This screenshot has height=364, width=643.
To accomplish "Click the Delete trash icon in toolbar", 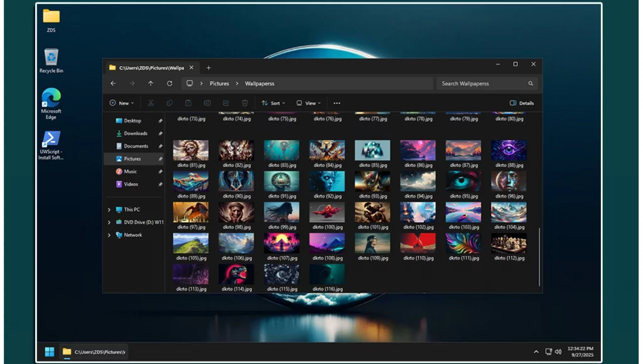I will click(x=245, y=103).
